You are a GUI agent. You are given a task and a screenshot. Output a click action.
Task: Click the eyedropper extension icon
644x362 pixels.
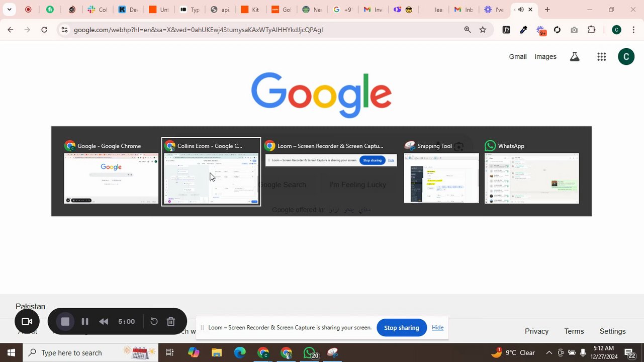pos(523,30)
